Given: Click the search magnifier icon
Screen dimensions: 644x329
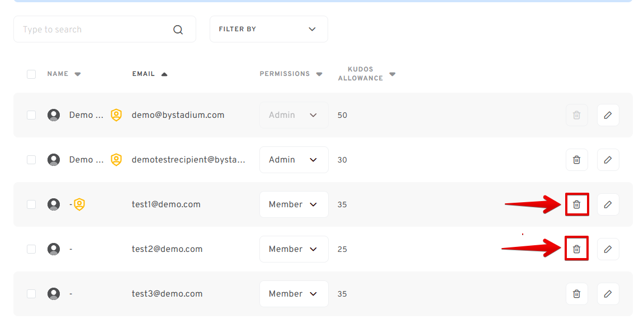Looking at the screenshot, I should click(178, 30).
